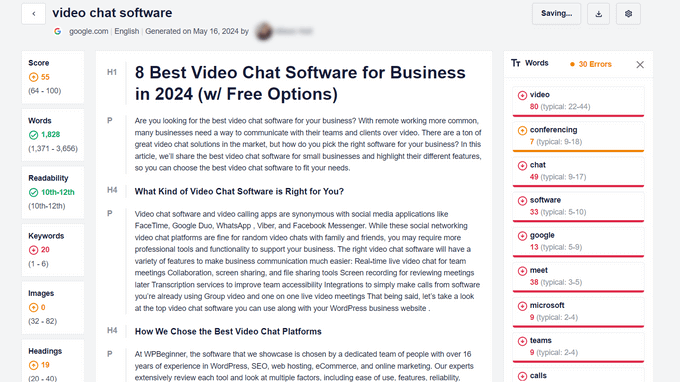
Task: Select the 'chat' word card
Action: (578, 171)
